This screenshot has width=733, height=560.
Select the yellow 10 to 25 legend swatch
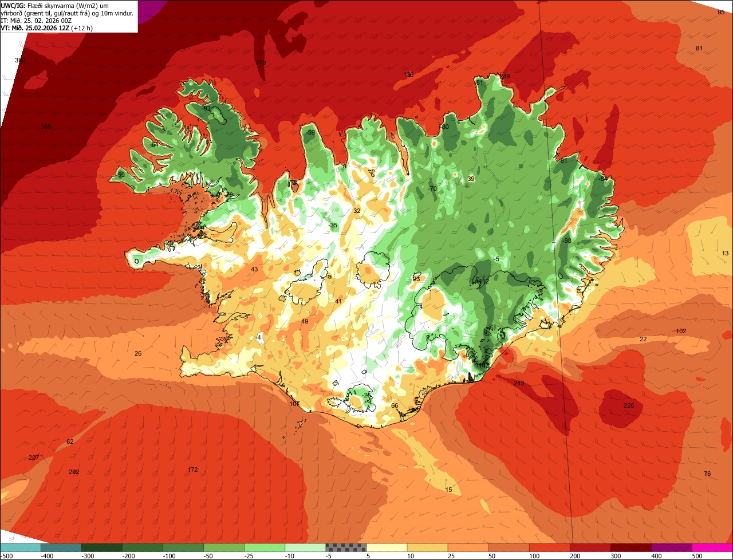pyautogui.click(x=427, y=547)
